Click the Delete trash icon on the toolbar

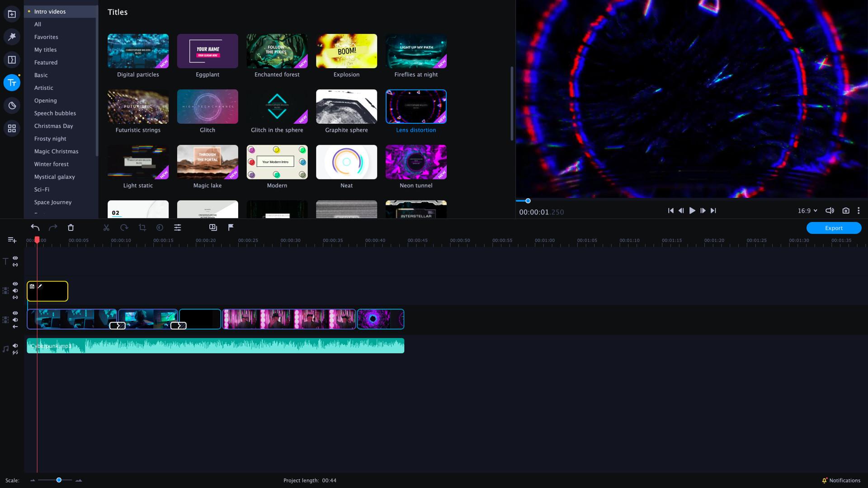pyautogui.click(x=71, y=227)
